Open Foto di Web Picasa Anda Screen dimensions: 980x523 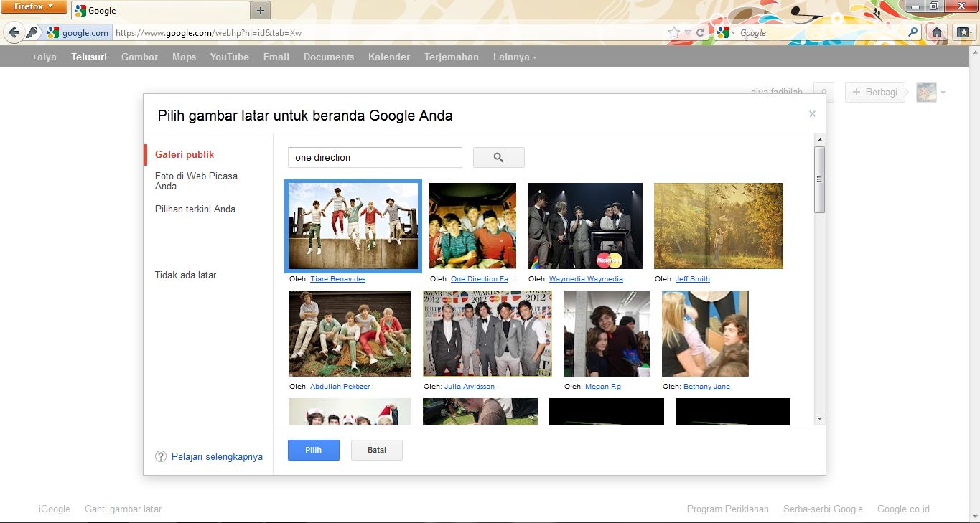pyautogui.click(x=196, y=181)
